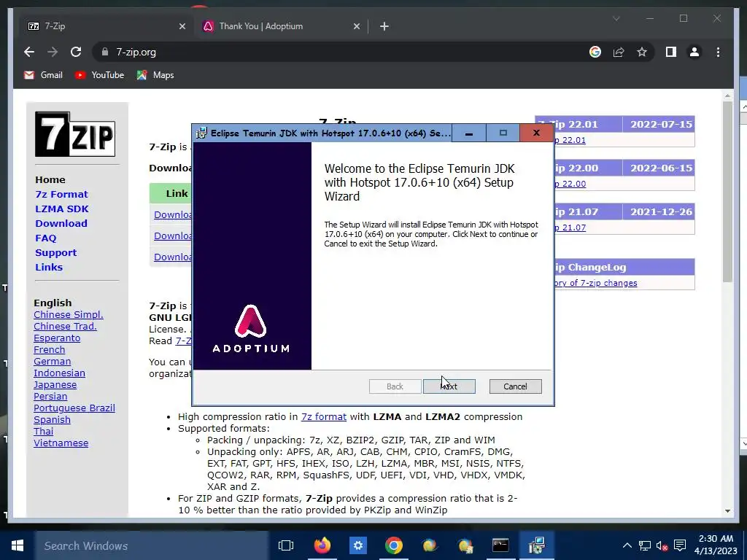
Task: Click the installer icon on the taskbar
Action: click(536, 545)
